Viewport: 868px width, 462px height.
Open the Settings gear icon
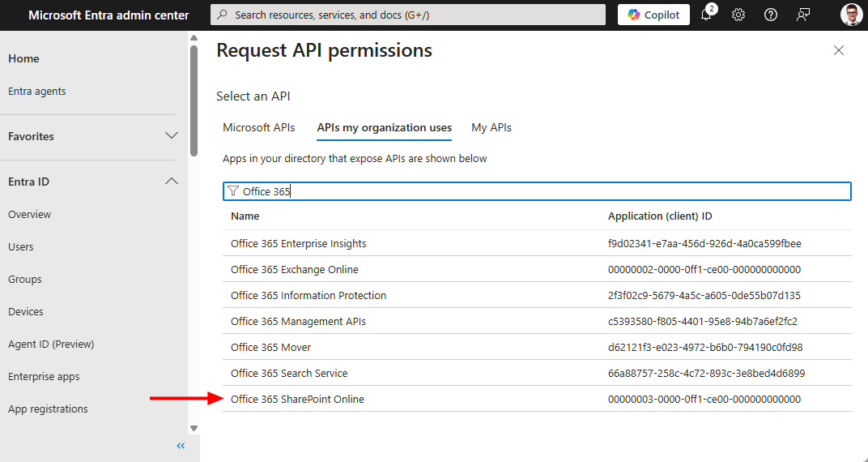pos(738,15)
